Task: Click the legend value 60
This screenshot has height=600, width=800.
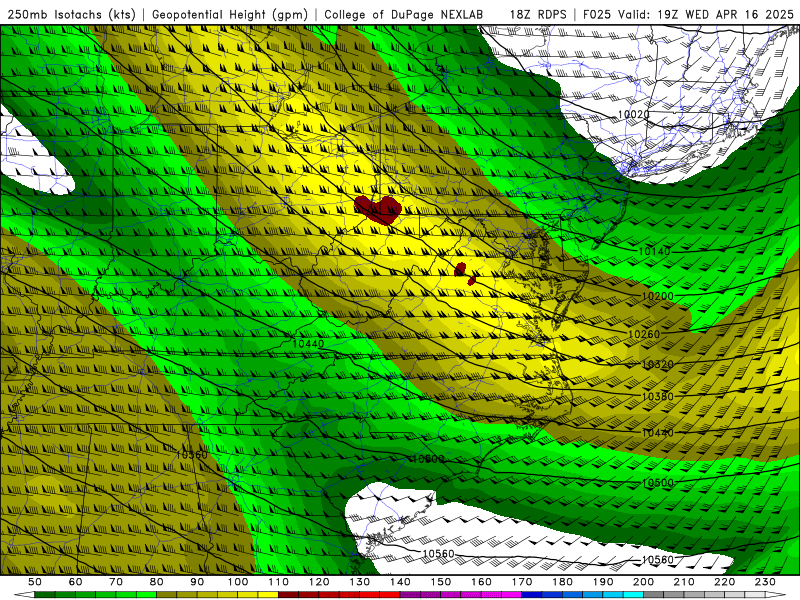Action: coord(75,582)
